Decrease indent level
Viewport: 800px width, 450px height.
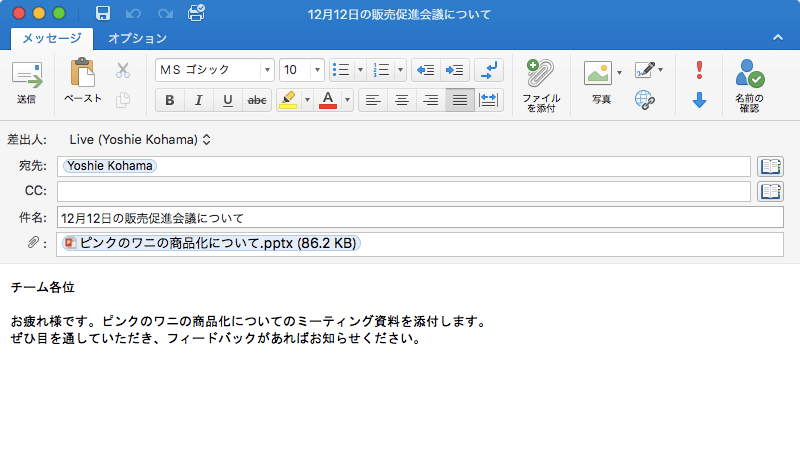pyautogui.click(x=425, y=70)
